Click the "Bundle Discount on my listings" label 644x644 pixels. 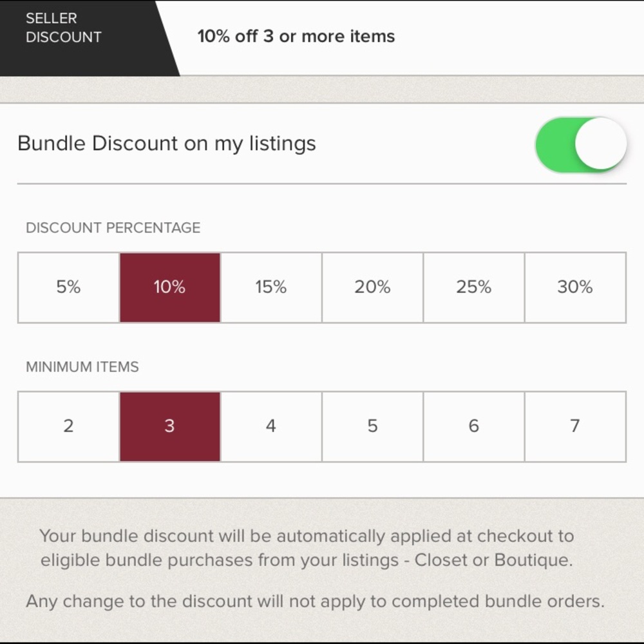(x=167, y=143)
